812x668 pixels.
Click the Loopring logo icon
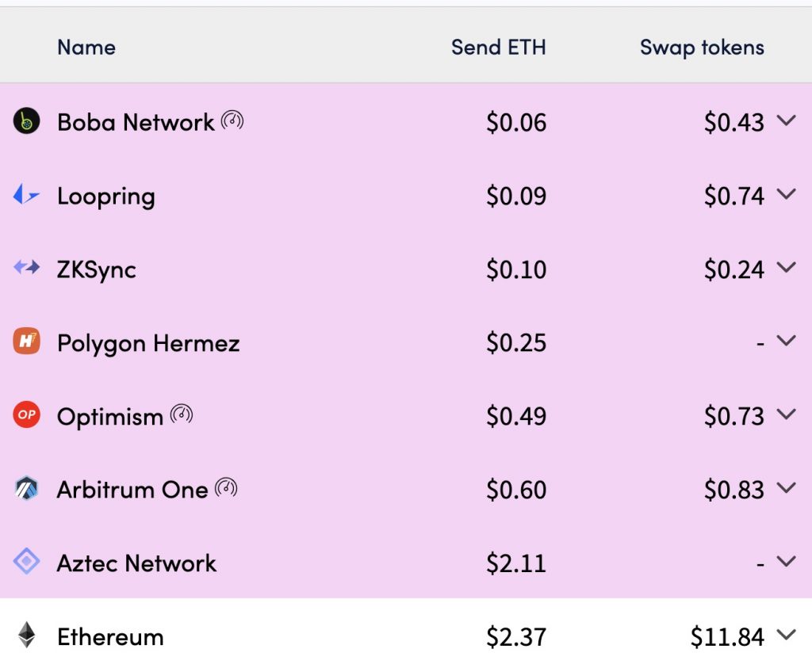pyautogui.click(x=26, y=195)
